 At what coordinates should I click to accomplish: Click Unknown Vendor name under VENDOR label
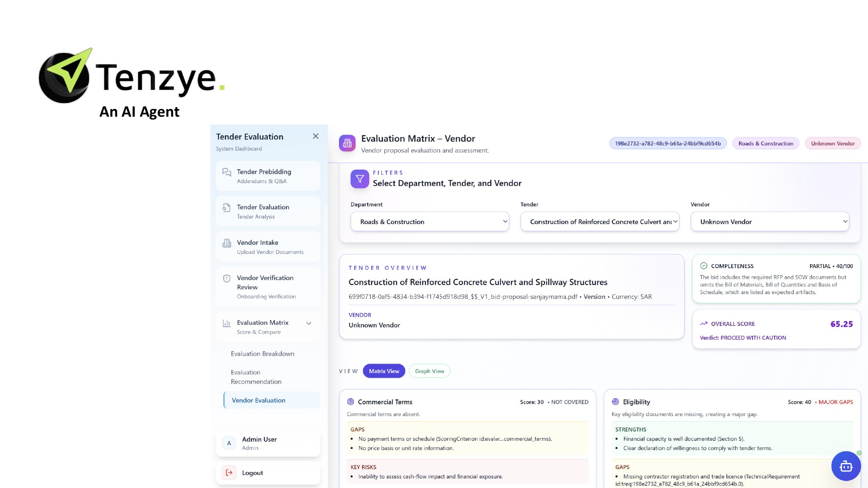[374, 325]
